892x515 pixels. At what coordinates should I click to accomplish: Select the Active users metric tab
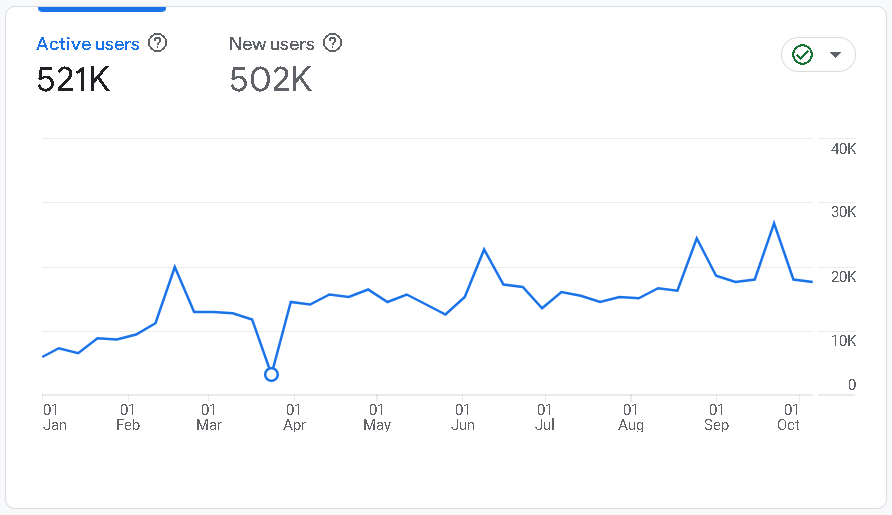pos(88,44)
